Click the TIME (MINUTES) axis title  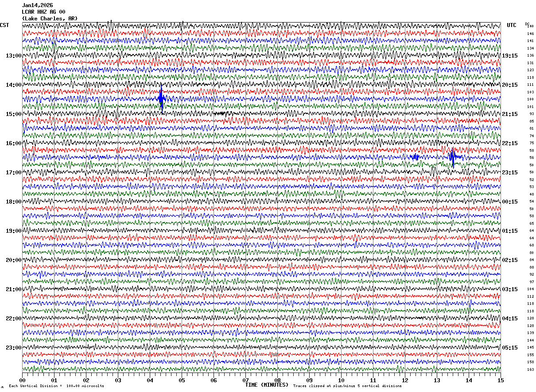tap(267, 385)
